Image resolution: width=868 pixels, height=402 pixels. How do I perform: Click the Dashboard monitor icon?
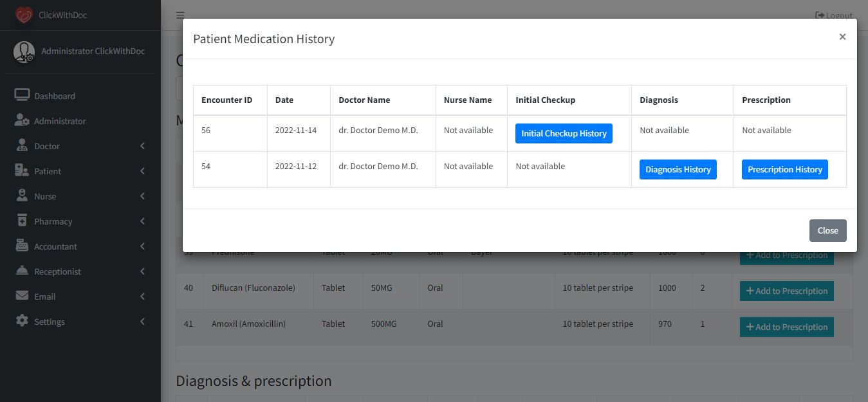(x=22, y=96)
